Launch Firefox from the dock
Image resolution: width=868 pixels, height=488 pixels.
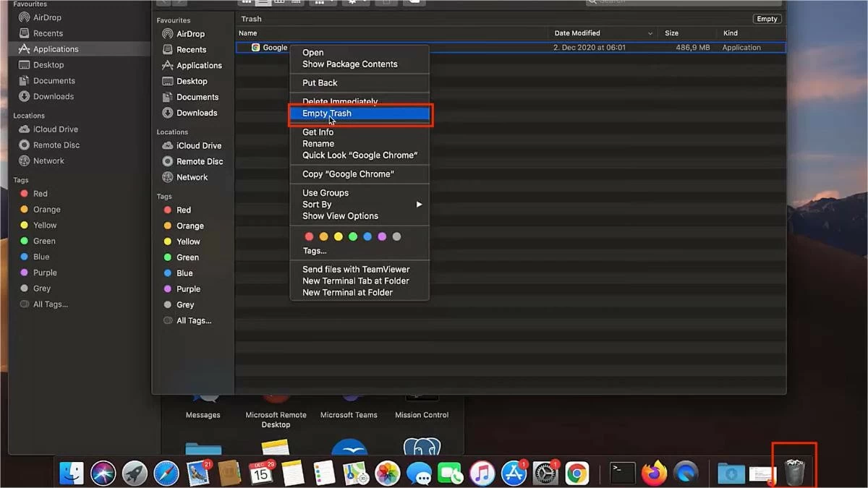click(654, 474)
